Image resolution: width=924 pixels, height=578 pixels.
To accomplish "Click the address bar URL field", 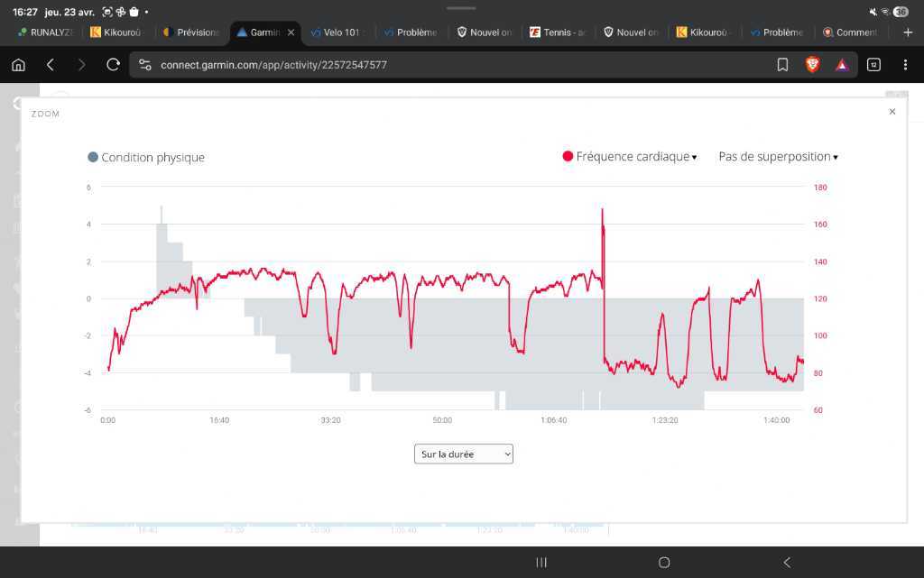I will click(451, 65).
